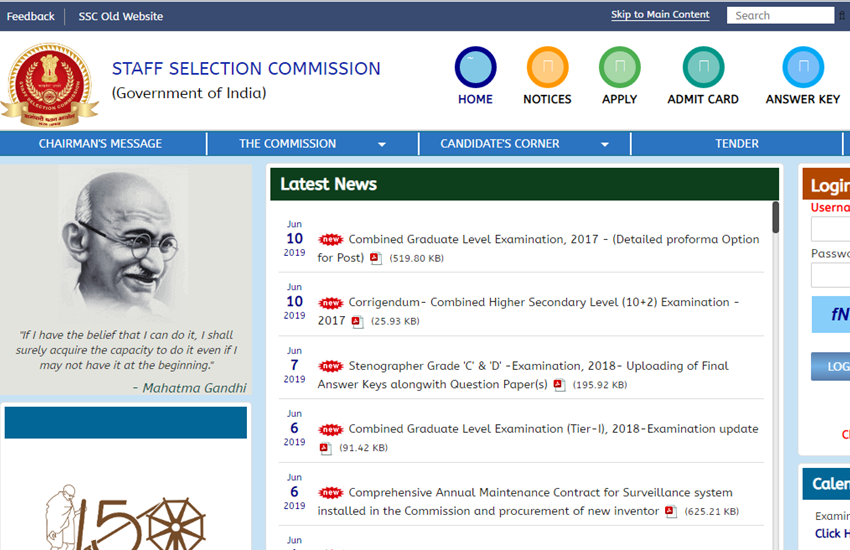This screenshot has height=550, width=850.
Task: Click the Latest News scrollbar
Action: pos(775,218)
